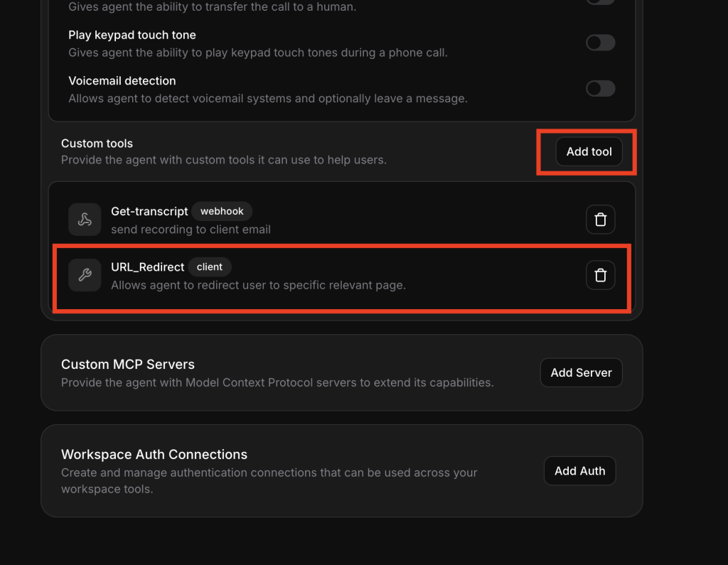Screen dimensions: 728x565
Task: Click the webhook badge on Get-transcript
Action: [222, 211]
